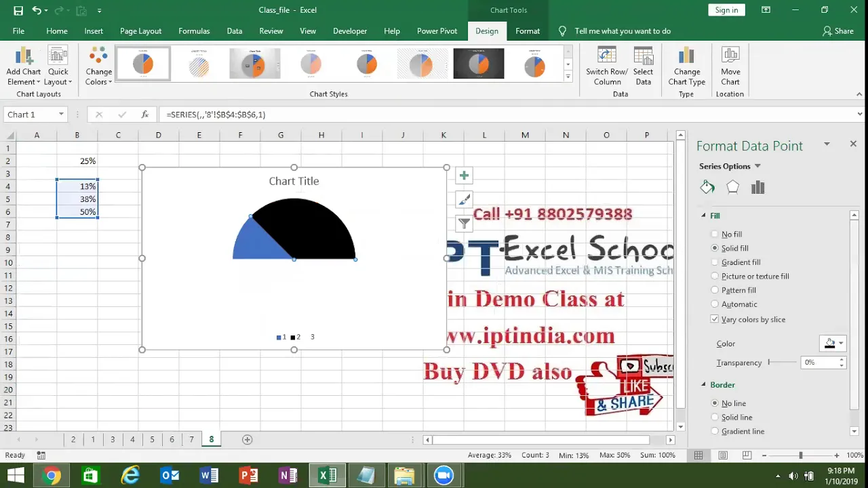
Task: Expand Series Options dropdown arrow
Action: click(x=757, y=166)
